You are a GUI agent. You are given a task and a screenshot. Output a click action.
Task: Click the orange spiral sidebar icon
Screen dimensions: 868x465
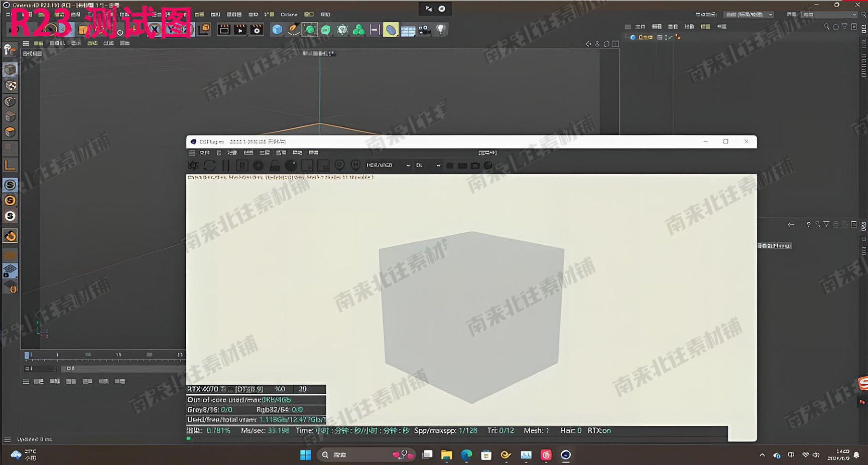10,236
